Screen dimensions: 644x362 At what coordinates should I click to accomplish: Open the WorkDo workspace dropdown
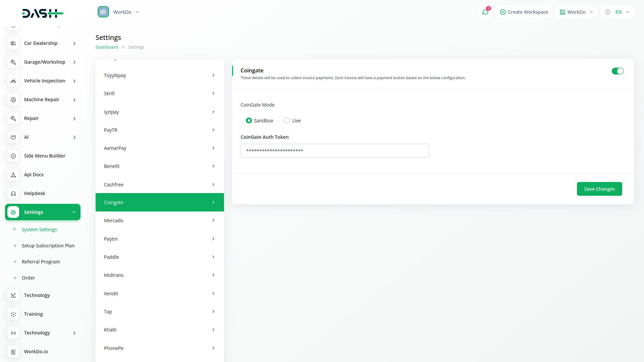coord(118,12)
